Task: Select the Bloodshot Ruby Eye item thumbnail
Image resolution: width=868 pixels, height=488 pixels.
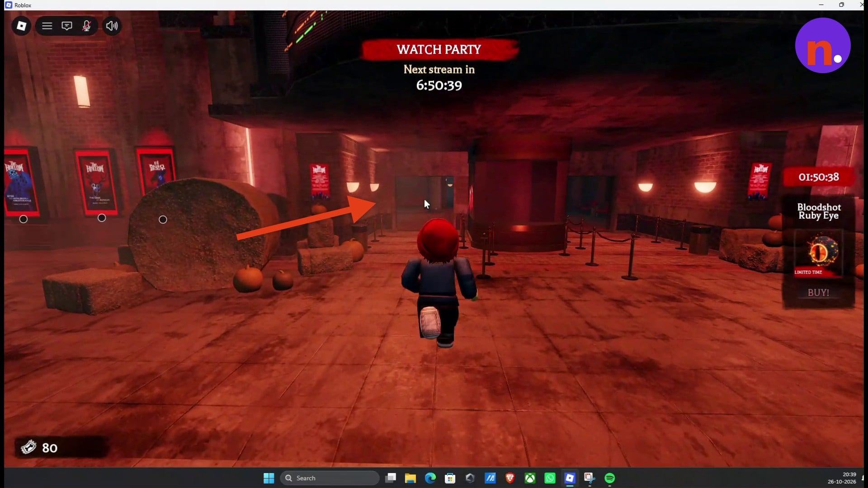Action: click(x=818, y=253)
